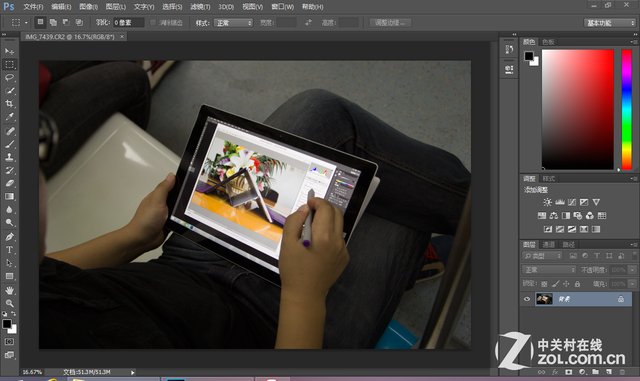The width and height of the screenshot is (640, 381).
Task: Switch to the 通道 channels tab
Action: 549,245
